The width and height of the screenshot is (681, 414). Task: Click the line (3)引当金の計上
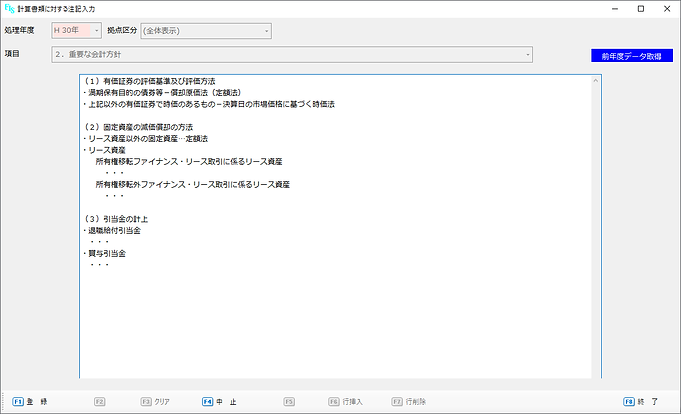[x=115, y=219]
